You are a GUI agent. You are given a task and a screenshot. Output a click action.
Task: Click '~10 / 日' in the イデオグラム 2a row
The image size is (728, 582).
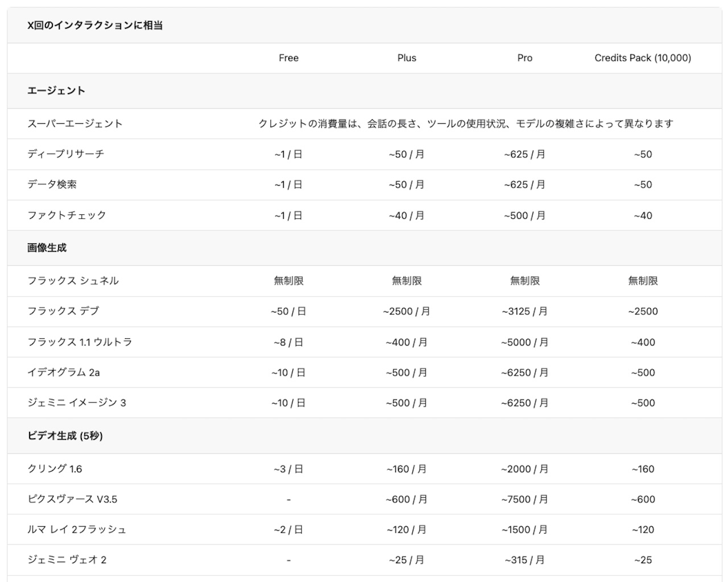coord(288,373)
